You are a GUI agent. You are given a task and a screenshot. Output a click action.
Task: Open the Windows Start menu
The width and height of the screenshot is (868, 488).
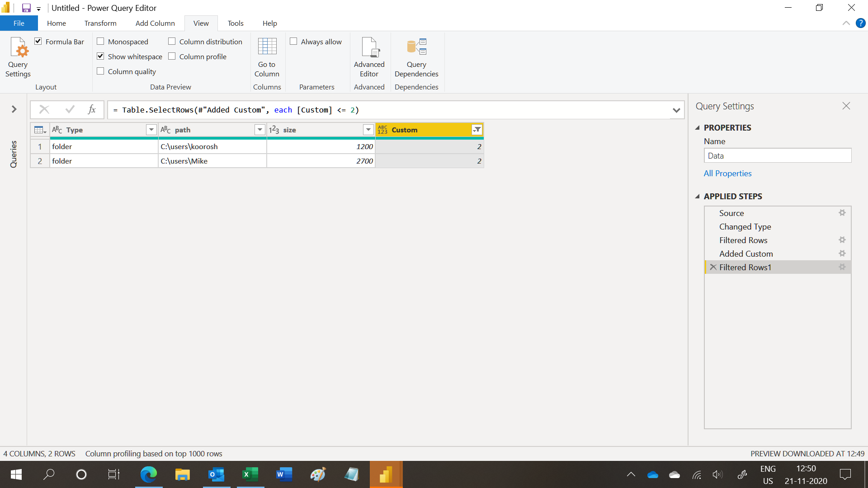(x=16, y=474)
